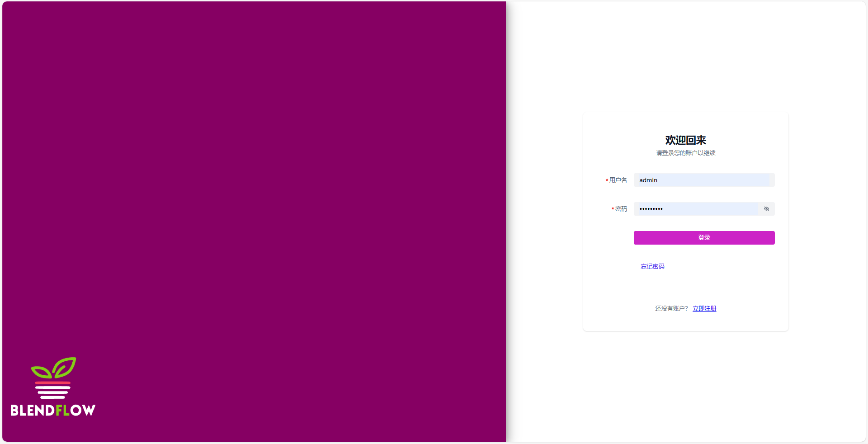The width and height of the screenshot is (868, 444).
Task: Follow the 立即注册 register link
Action: click(x=704, y=308)
